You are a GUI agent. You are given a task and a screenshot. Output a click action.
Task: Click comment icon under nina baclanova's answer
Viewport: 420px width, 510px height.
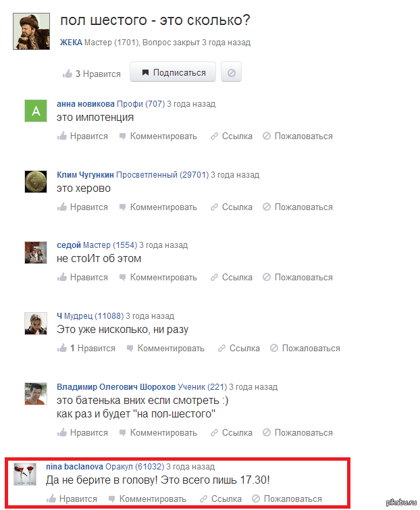pyautogui.click(x=112, y=499)
